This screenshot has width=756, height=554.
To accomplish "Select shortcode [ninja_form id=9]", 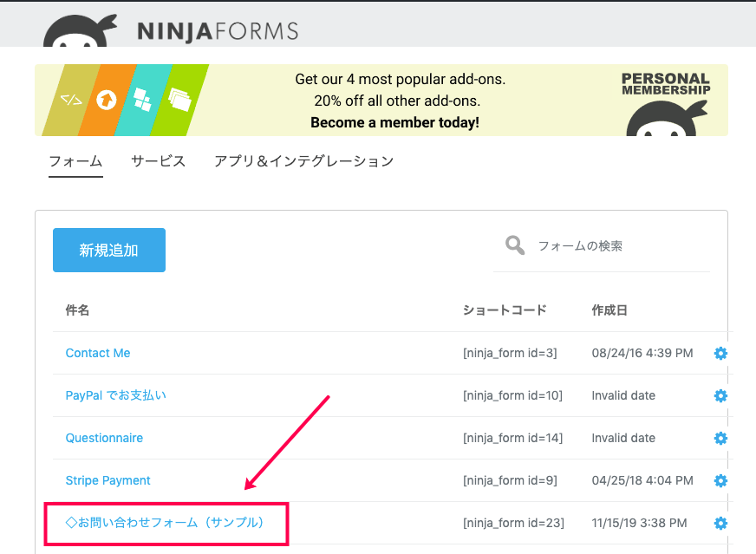I will pyautogui.click(x=510, y=480).
